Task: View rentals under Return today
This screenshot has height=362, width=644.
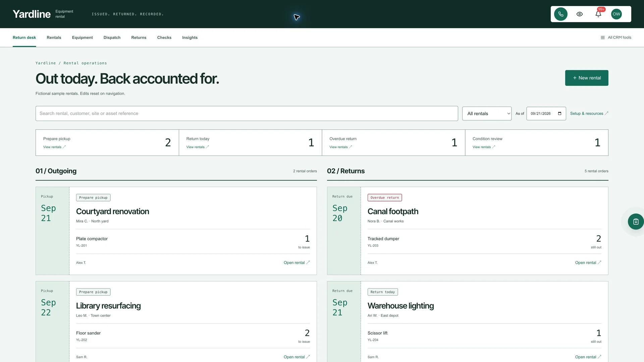Action: (x=198, y=147)
